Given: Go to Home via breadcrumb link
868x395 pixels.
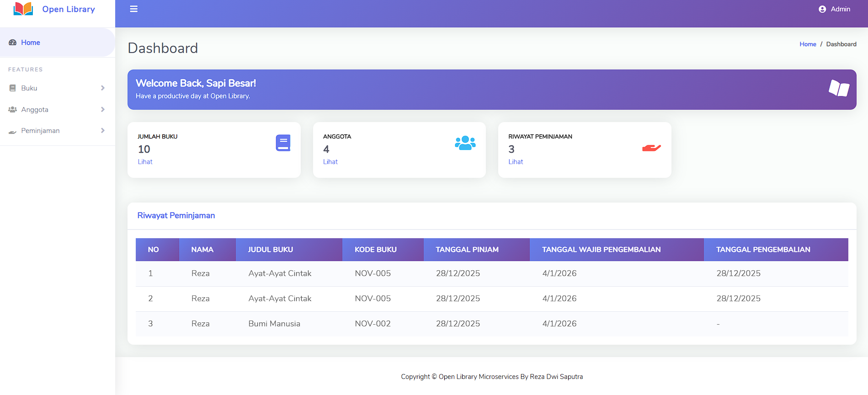Looking at the screenshot, I should [x=808, y=44].
